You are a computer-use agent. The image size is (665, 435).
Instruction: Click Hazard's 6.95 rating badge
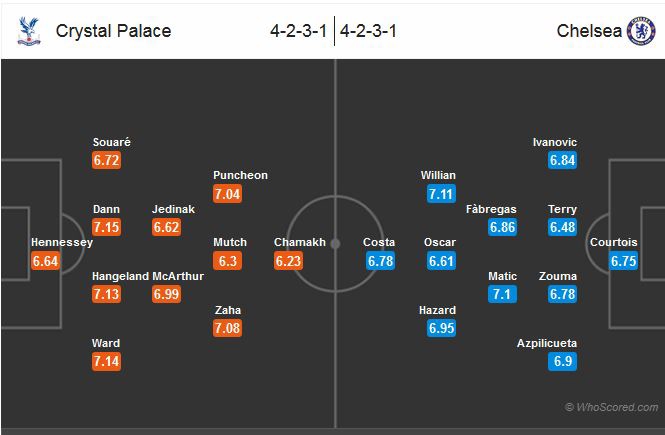click(441, 328)
